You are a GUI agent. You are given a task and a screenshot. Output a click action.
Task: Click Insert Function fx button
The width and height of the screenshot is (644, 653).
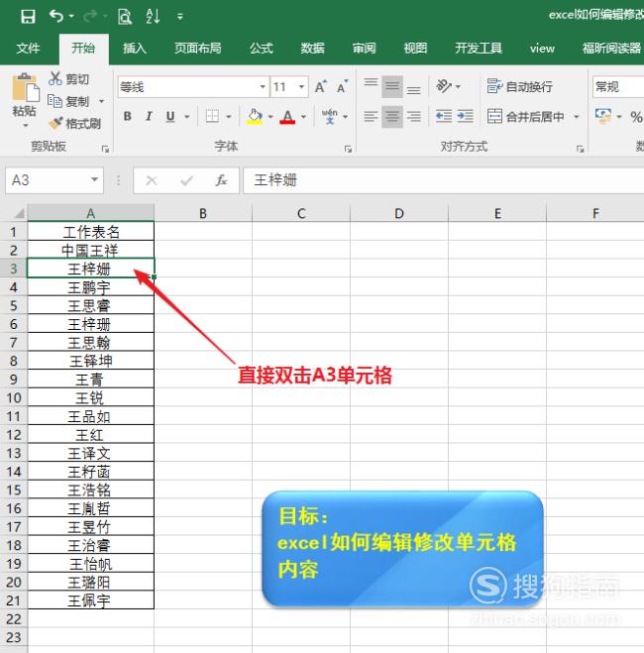tap(221, 180)
